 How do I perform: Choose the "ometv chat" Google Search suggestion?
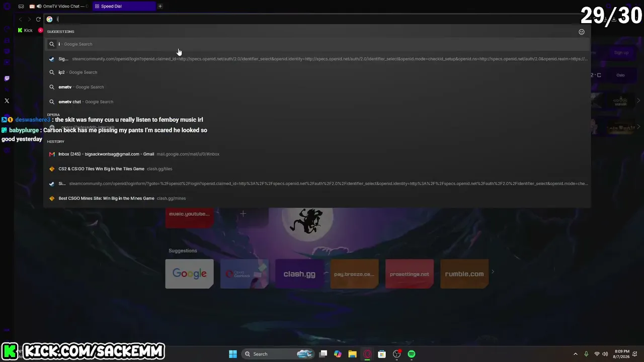pyautogui.click(x=317, y=102)
